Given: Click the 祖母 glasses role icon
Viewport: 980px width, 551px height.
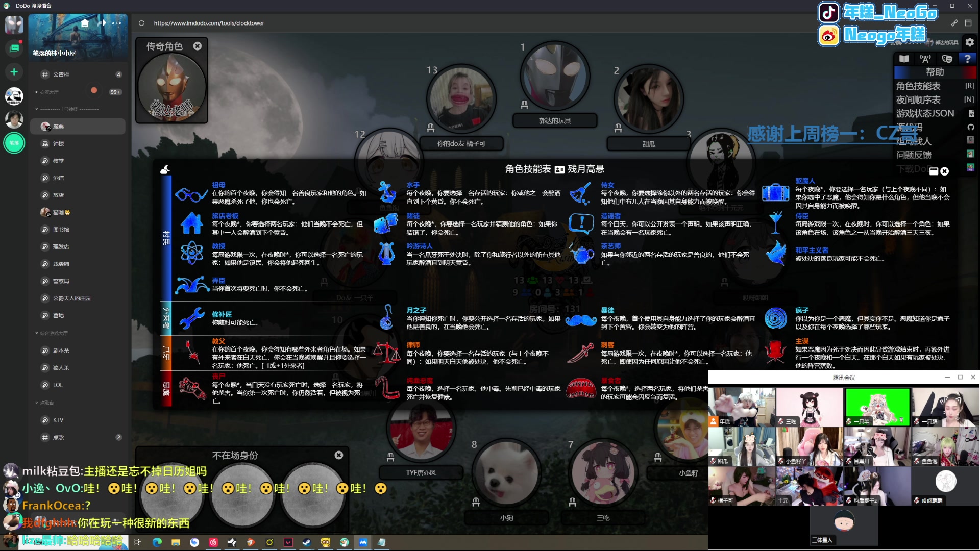Looking at the screenshot, I should 191,194.
